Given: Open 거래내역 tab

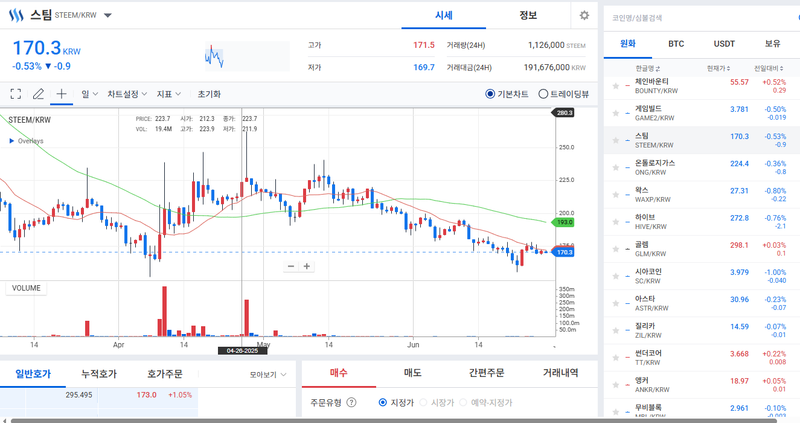Looking at the screenshot, I should pos(560,373).
